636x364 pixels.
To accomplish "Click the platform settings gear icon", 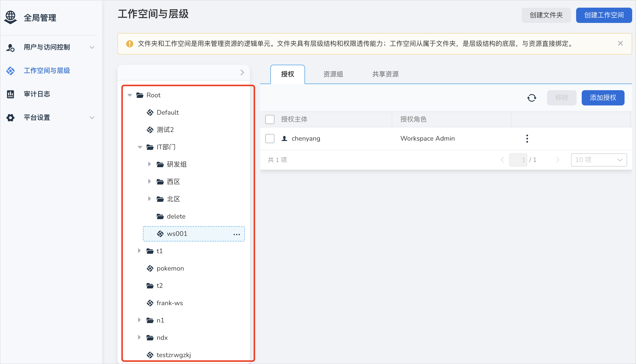I will pos(10,118).
